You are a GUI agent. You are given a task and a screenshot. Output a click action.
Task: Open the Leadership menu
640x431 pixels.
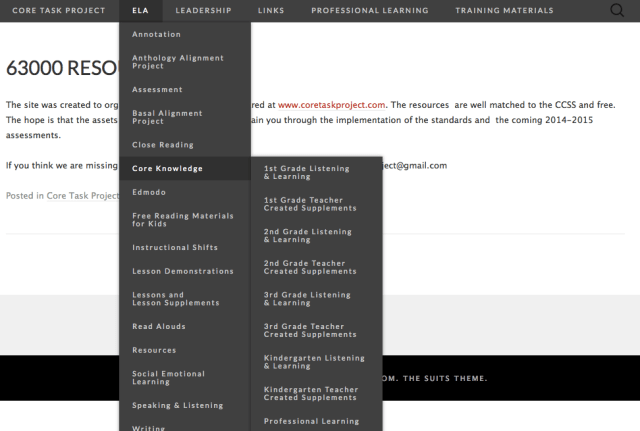click(203, 11)
